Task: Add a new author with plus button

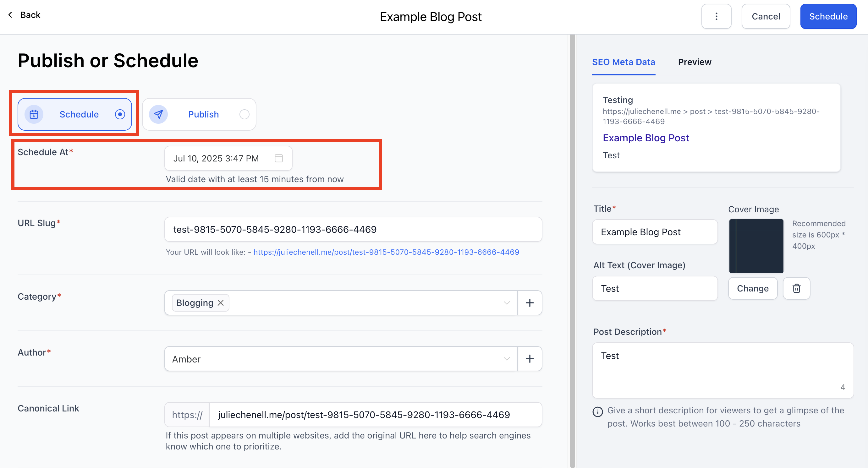Action: point(530,359)
